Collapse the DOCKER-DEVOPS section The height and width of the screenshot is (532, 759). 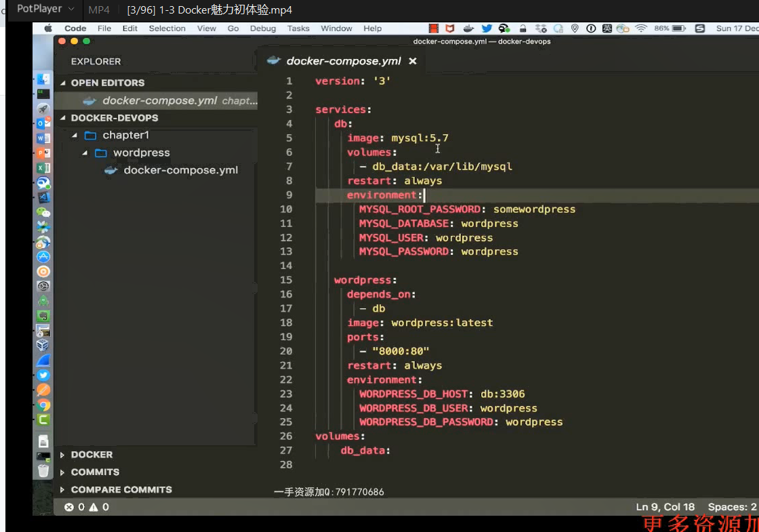pyautogui.click(x=62, y=118)
